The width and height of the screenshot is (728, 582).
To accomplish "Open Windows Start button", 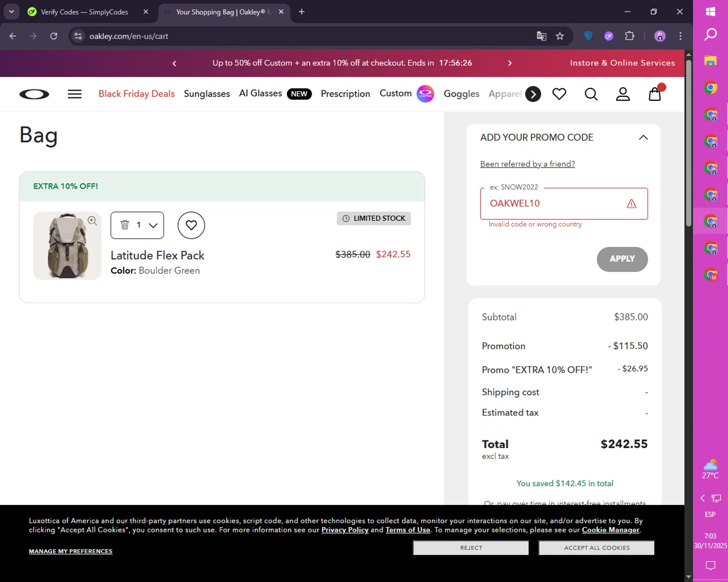I will 711,12.
